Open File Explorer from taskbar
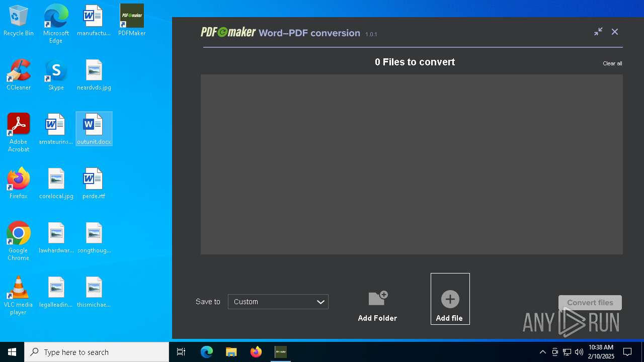644x362 pixels. point(231,352)
